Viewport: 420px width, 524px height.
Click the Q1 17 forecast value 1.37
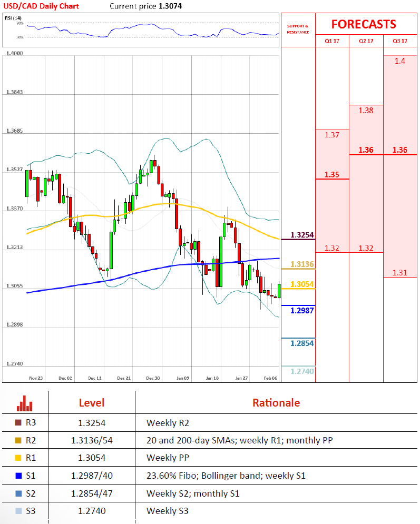(331, 135)
